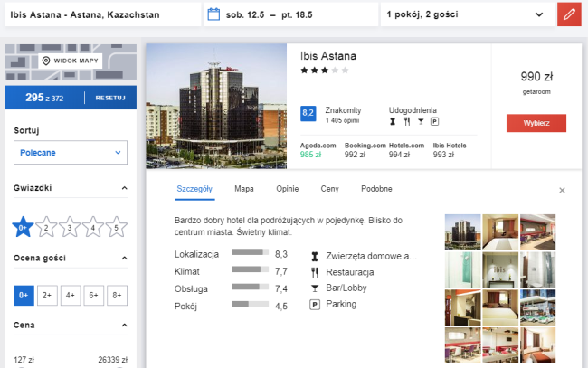Image resolution: width=588 pixels, height=368 pixels.
Task: Open the Polecane sort dropdown
Action: (70, 153)
